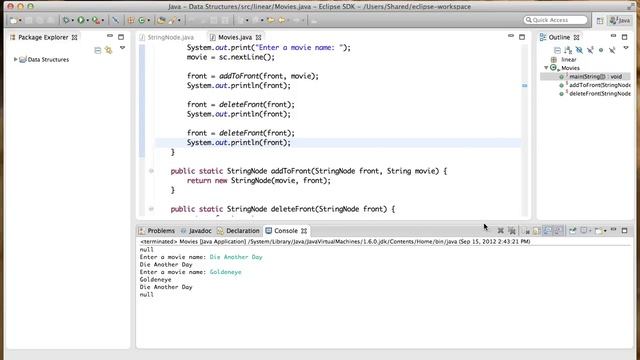Open the New file dropdown arrow
The width and height of the screenshot is (640, 360).
20,20
